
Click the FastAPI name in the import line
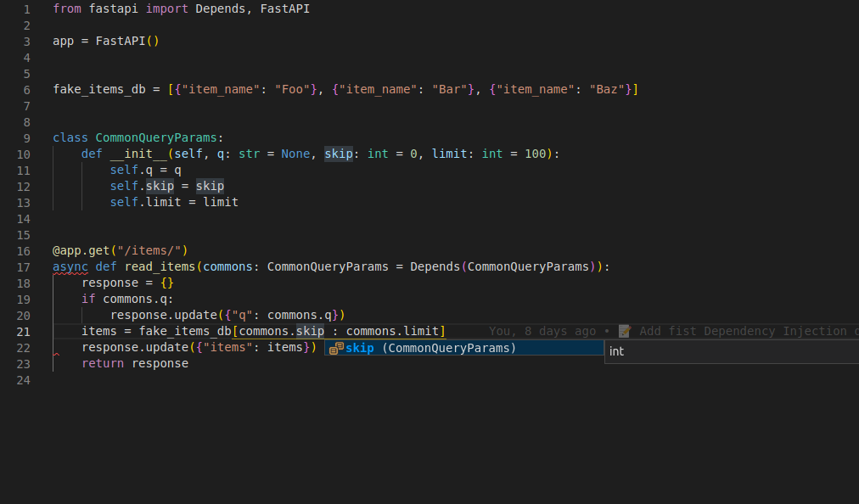285,8
